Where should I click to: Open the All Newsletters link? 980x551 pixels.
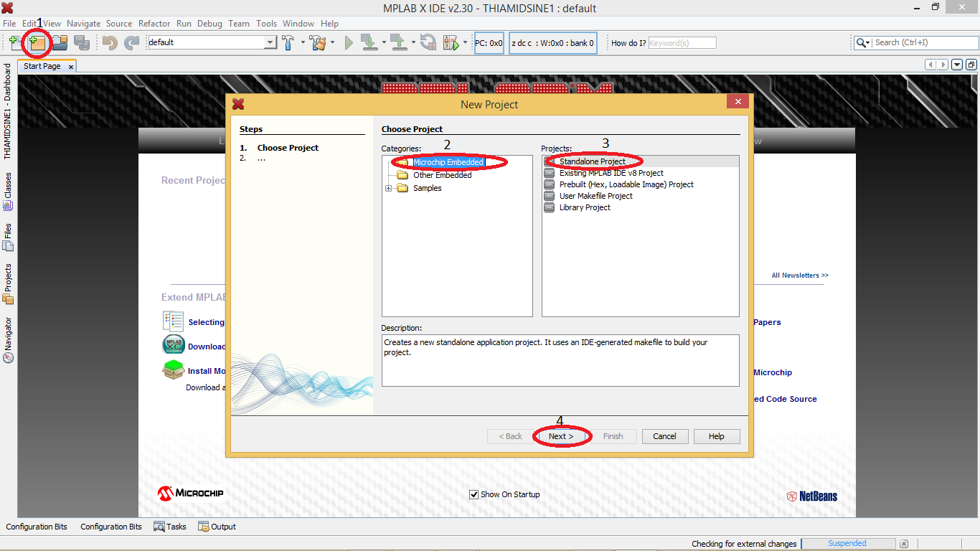(800, 275)
